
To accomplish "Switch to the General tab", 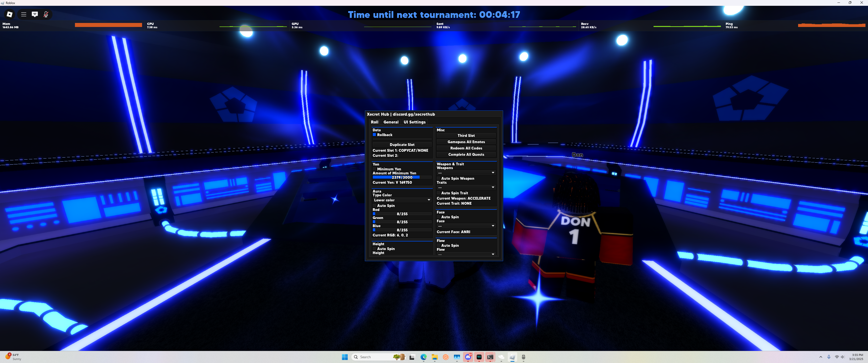I will point(391,122).
